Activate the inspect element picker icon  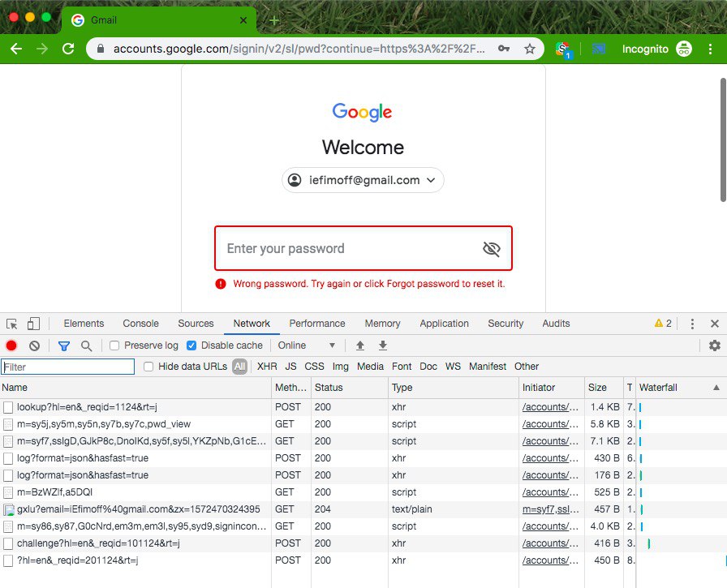[12, 324]
